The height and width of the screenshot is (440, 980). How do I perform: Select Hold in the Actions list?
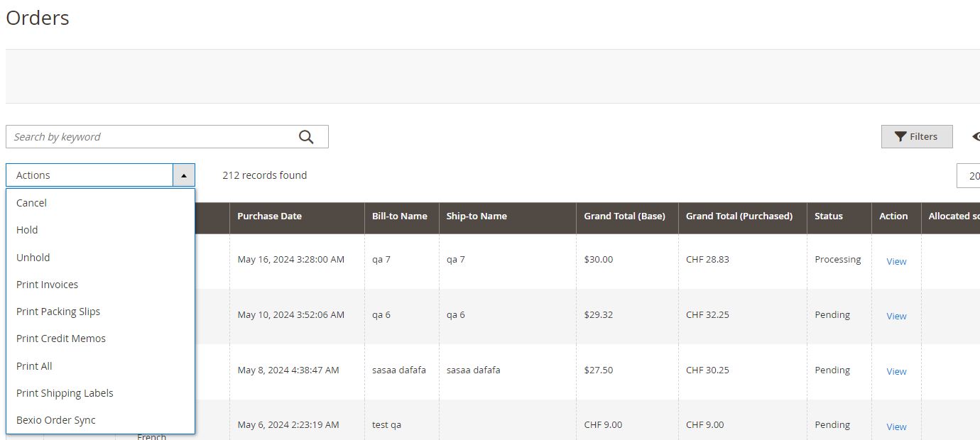coord(27,230)
